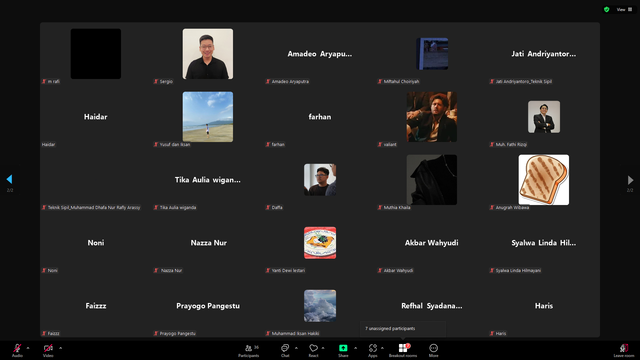The image size is (640, 360).
Task: Select the Haidar participant tile
Action: (96, 117)
